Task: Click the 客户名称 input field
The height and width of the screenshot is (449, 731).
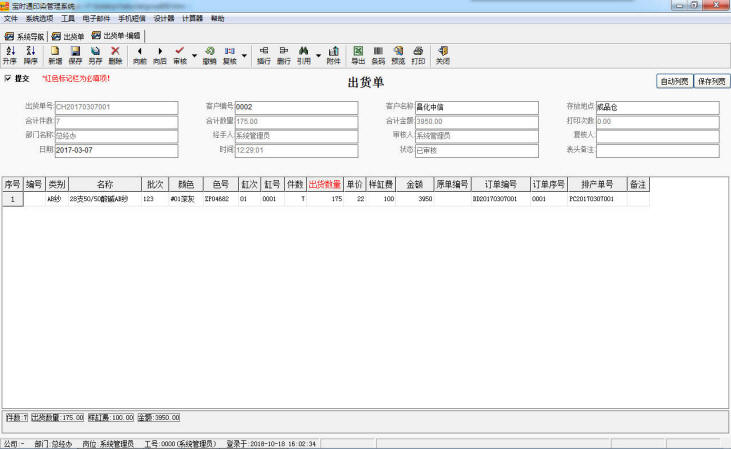Action: pyautogui.click(x=477, y=107)
